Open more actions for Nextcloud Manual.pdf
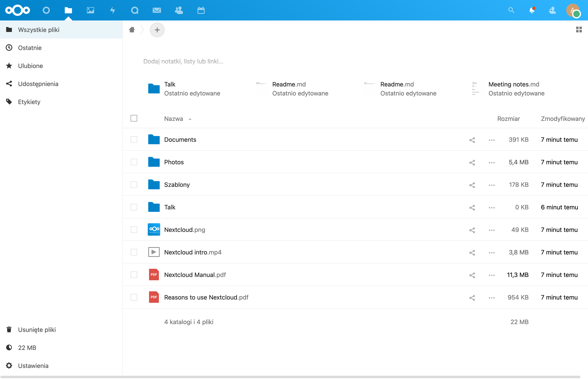This screenshot has width=588, height=379. (492, 275)
